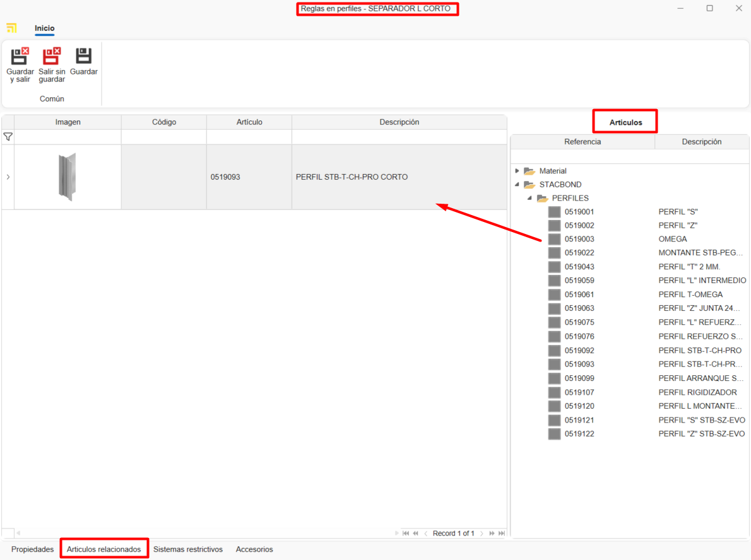Click the Artículo column filter field

coord(249,137)
